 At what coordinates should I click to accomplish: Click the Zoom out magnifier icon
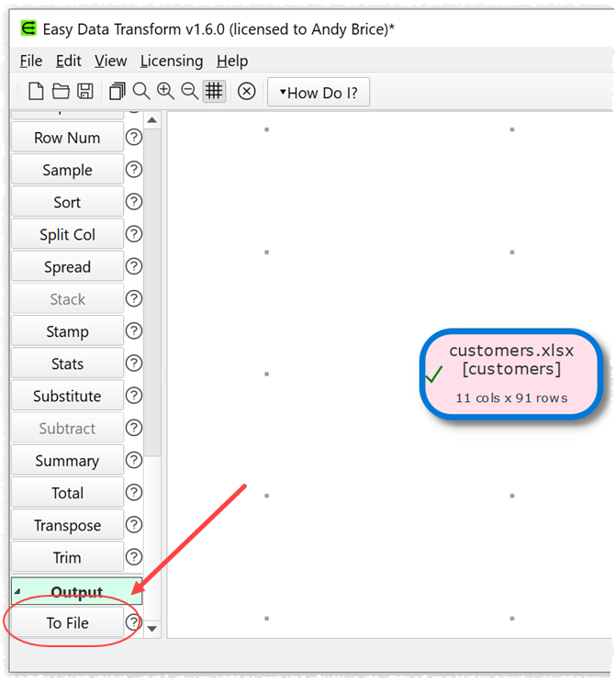tap(190, 92)
